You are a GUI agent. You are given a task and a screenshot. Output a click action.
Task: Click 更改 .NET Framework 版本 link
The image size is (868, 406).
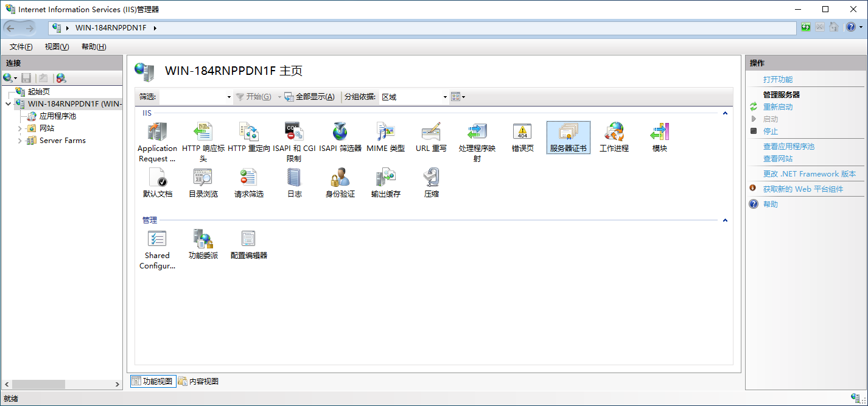pos(810,174)
